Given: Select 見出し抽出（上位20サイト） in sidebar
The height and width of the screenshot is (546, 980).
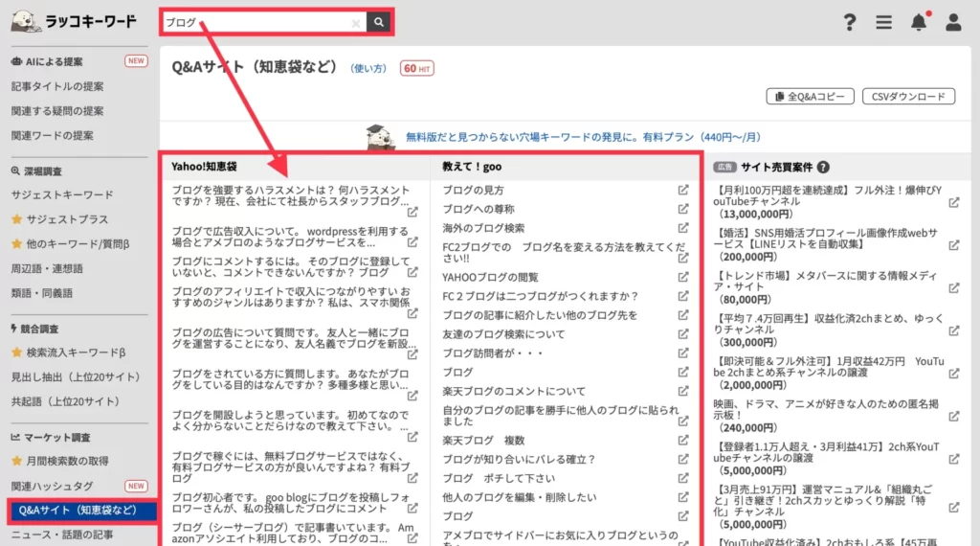Looking at the screenshot, I should point(76,376).
